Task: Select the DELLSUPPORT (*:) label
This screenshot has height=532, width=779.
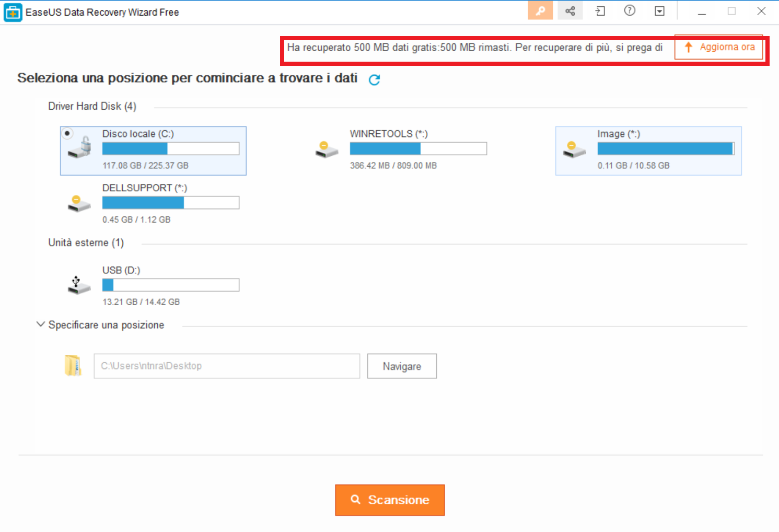Action: (x=145, y=188)
